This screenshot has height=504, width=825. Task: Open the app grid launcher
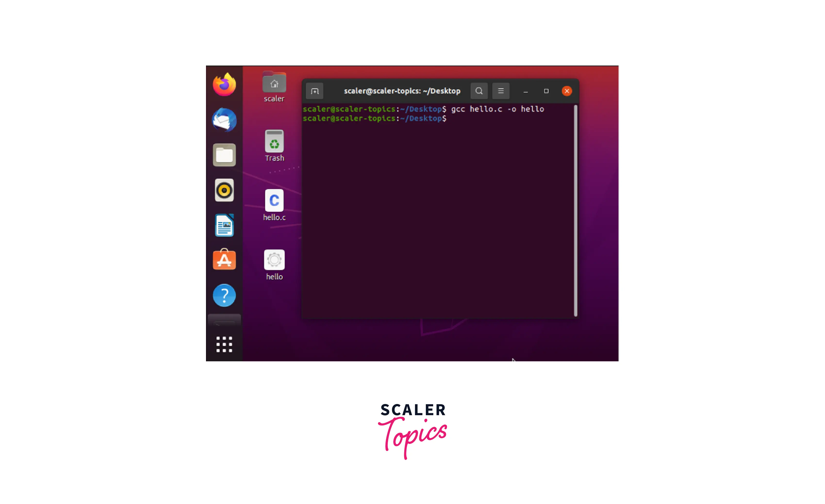(x=224, y=344)
